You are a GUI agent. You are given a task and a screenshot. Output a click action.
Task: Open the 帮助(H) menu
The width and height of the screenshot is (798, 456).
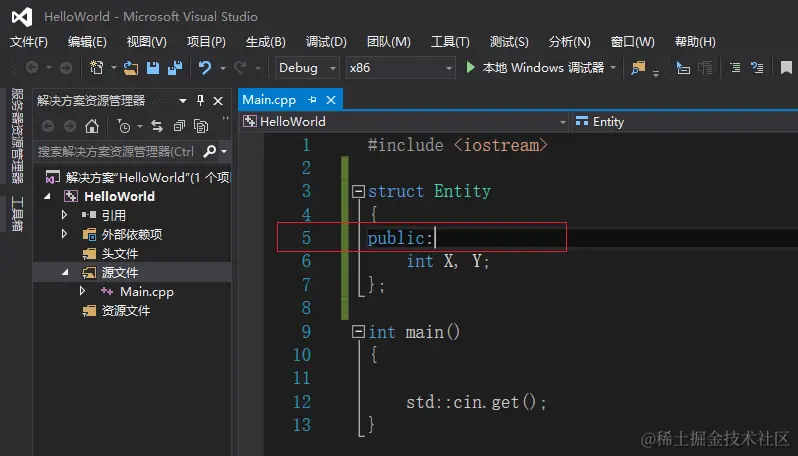pos(695,42)
